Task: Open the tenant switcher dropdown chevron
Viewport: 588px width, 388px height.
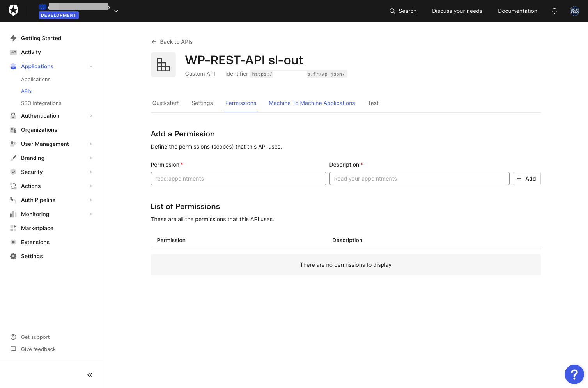Action: click(116, 11)
